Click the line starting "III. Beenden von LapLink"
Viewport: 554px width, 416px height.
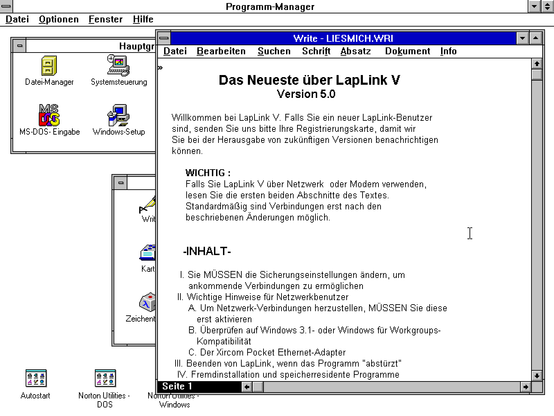tap(288, 363)
